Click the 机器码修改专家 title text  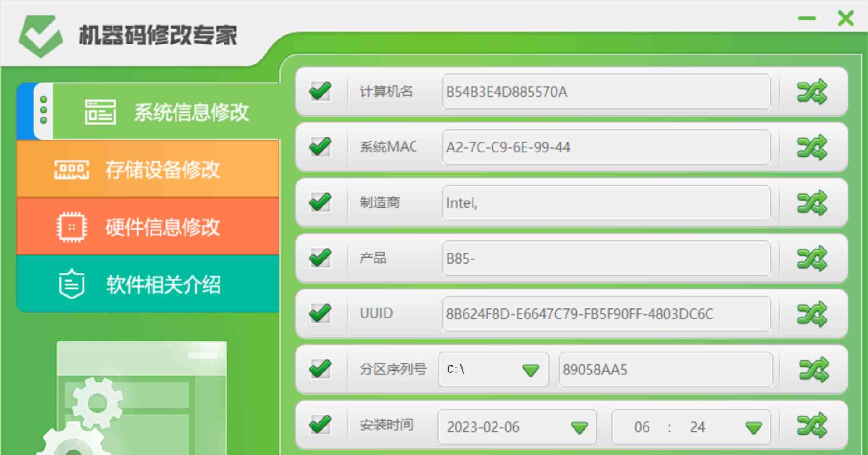158,35
